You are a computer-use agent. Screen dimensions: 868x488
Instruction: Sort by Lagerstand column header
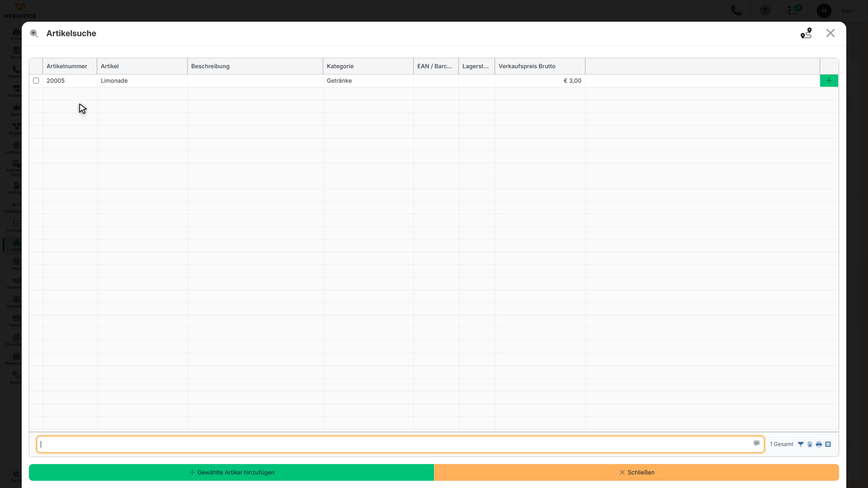[477, 66]
